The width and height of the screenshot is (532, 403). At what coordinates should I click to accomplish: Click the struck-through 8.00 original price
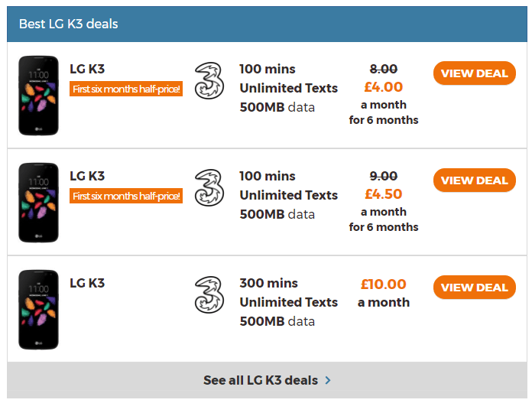(x=384, y=69)
